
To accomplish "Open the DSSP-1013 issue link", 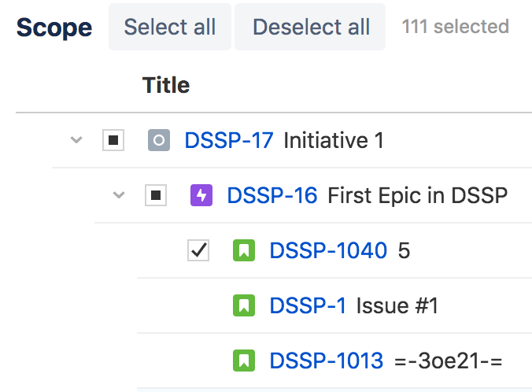I will pyautogui.click(x=326, y=361).
